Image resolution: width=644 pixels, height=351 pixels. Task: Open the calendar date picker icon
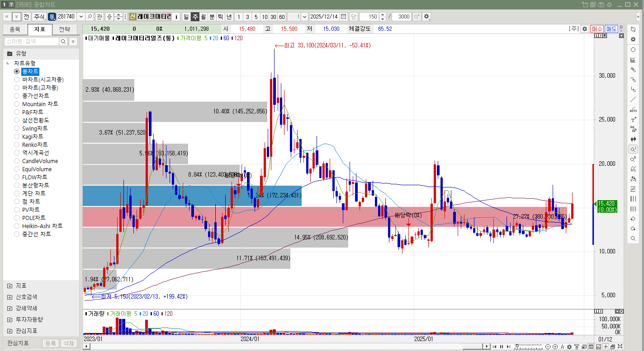[344, 16]
